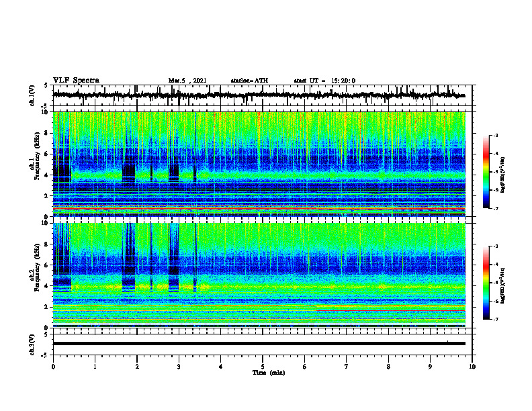Image resolution: width=532 pixels, height=411 pixels.
Task: Click the "10" kHz tick of ch.1 spectrogram
Action: pyautogui.click(x=46, y=112)
